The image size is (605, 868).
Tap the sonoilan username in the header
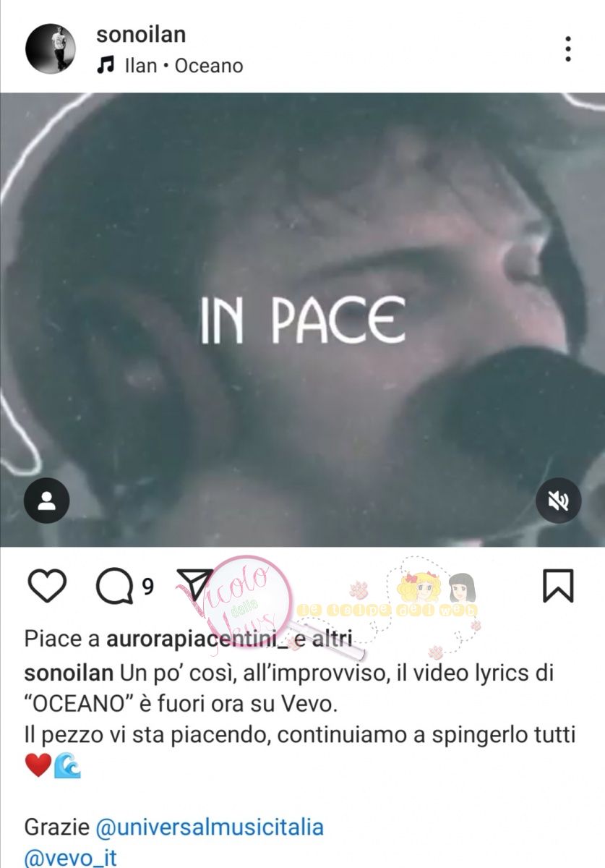pyautogui.click(x=141, y=33)
